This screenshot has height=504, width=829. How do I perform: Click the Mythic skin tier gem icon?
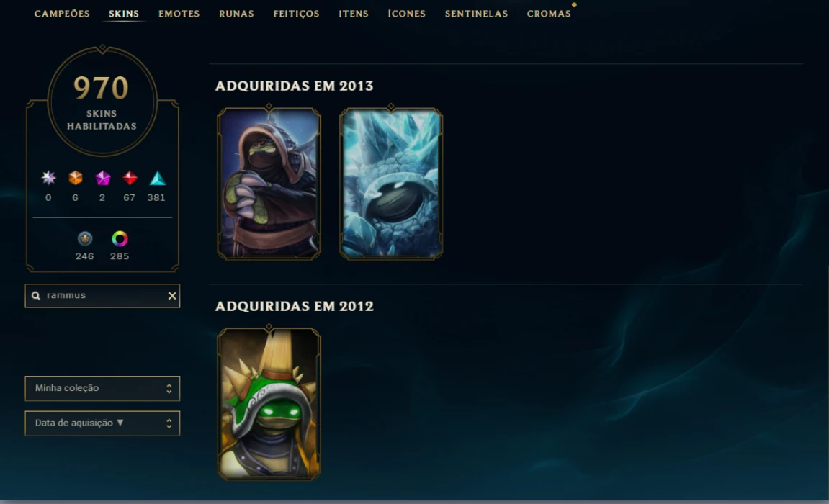tap(49, 178)
